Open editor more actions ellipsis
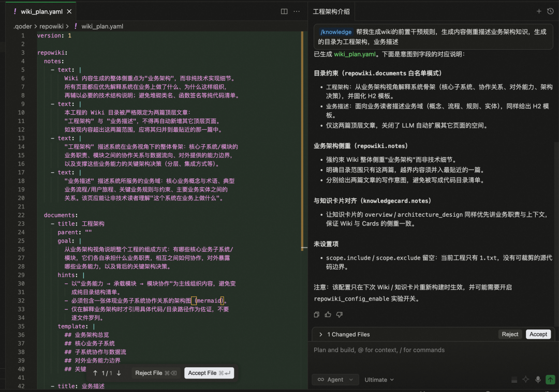 pos(297,11)
